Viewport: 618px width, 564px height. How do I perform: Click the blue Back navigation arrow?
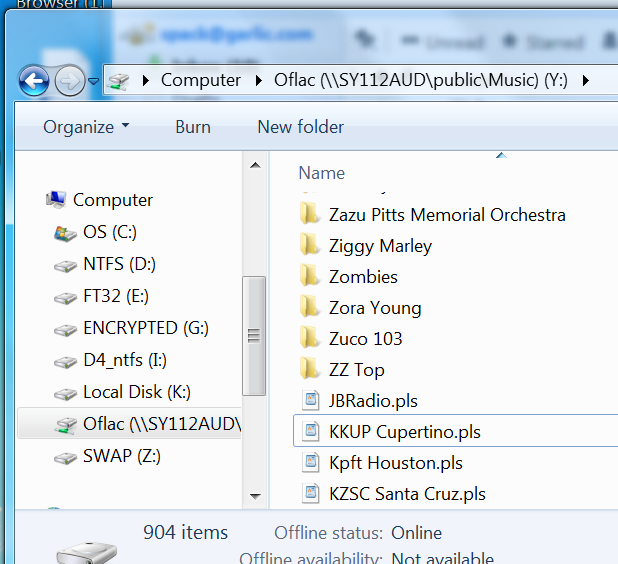point(34,81)
